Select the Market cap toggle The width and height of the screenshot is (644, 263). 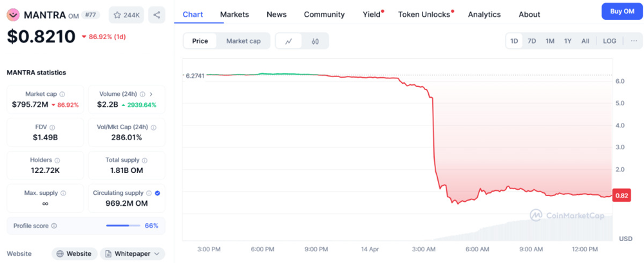tap(243, 41)
